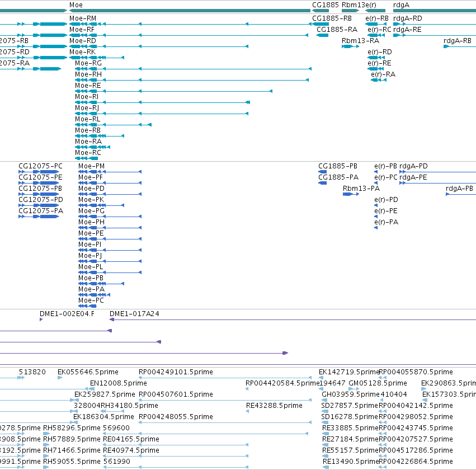Select the Moe-PM protein label
Viewport: 476px width, 470px height.
[x=91, y=166]
